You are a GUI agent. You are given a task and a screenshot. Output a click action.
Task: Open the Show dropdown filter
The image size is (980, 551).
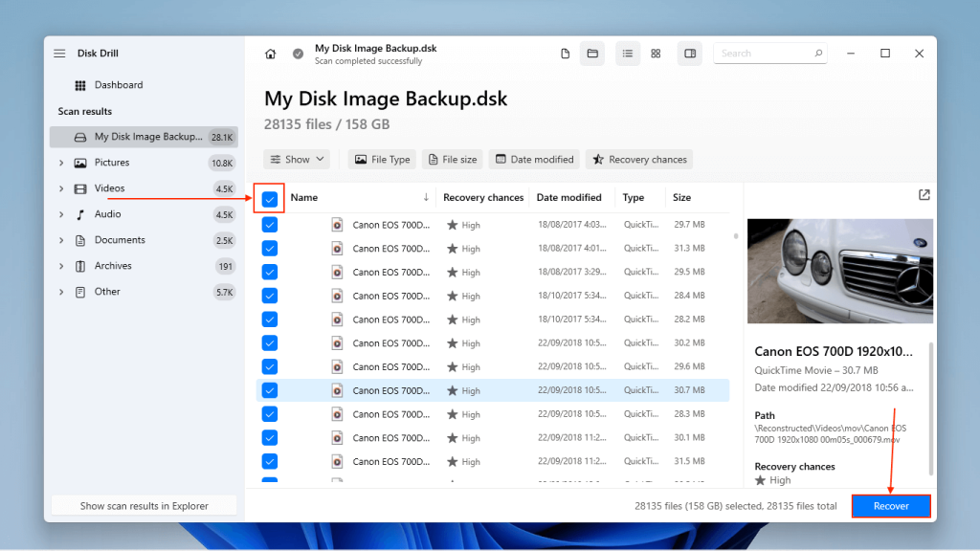[297, 159]
